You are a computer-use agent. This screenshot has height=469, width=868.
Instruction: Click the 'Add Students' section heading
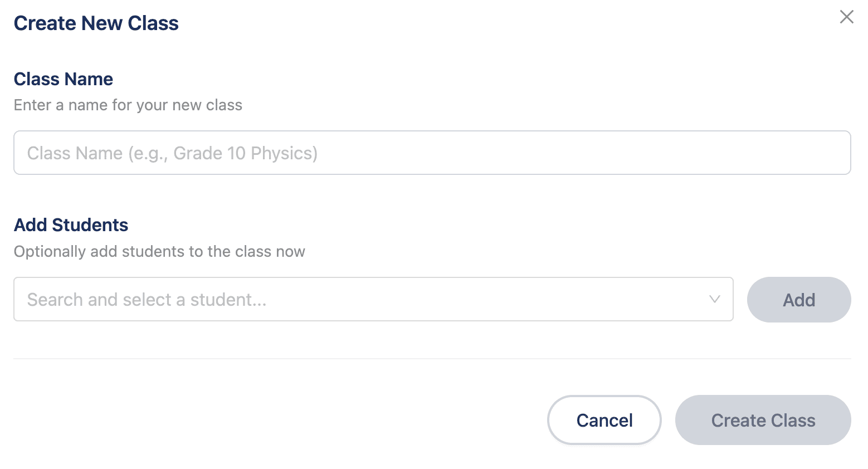[x=71, y=225]
